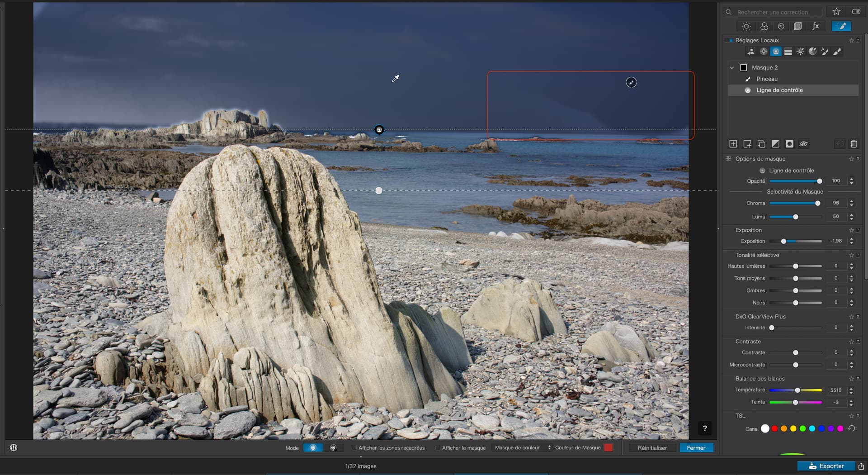Select the Control Line local adjustment tool
The height and width of the screenshot is (475, 868).
point(776,52)
